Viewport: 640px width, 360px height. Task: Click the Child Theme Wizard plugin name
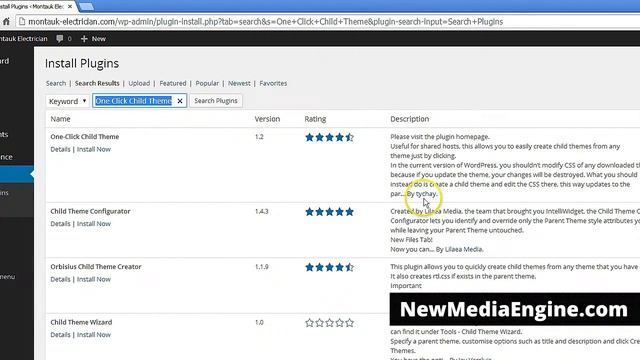pos(81,322)
